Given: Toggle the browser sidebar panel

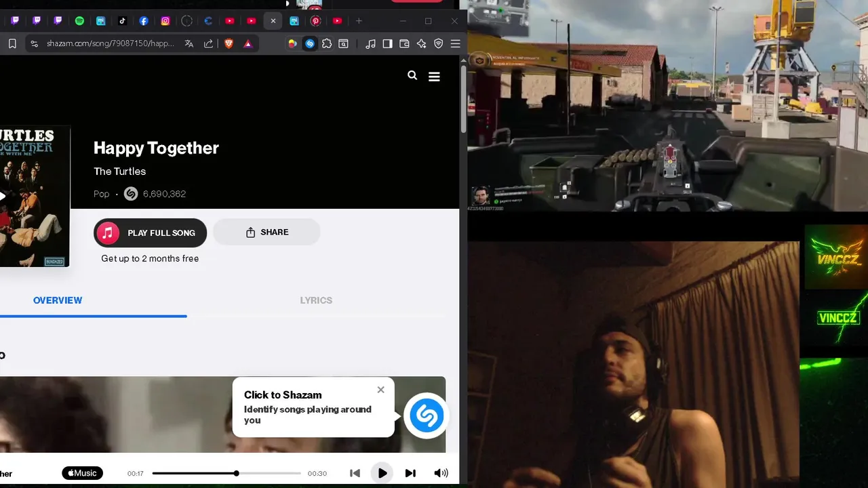Looking at the screenshot, I should (x=387, y=43).
